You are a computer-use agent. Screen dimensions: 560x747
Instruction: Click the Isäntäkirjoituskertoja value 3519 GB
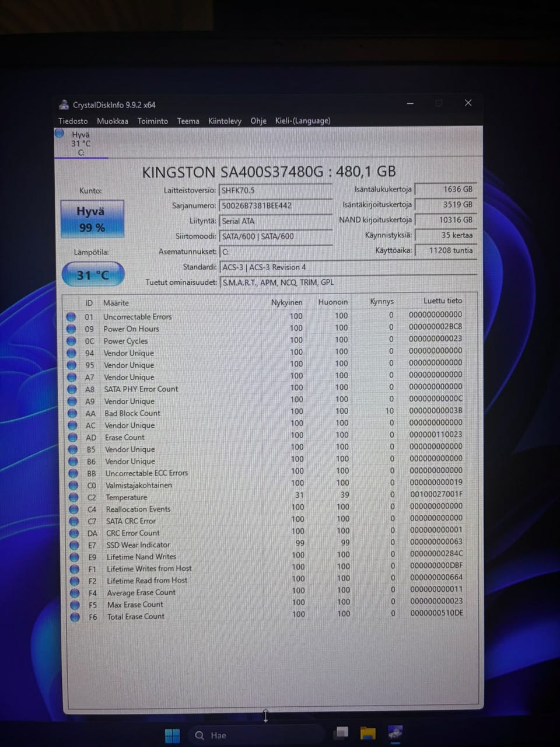point(446,204)
